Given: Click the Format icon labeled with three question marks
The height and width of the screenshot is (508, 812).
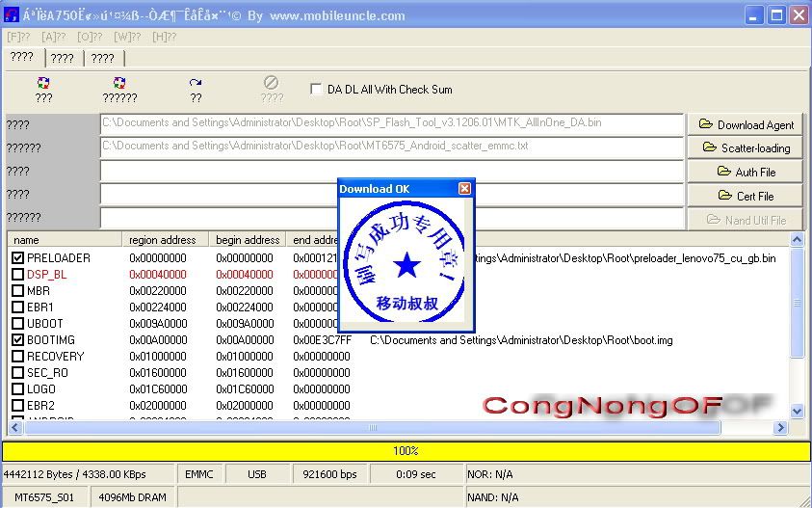Looking at the screenshot, I should (x=43, y=84).
